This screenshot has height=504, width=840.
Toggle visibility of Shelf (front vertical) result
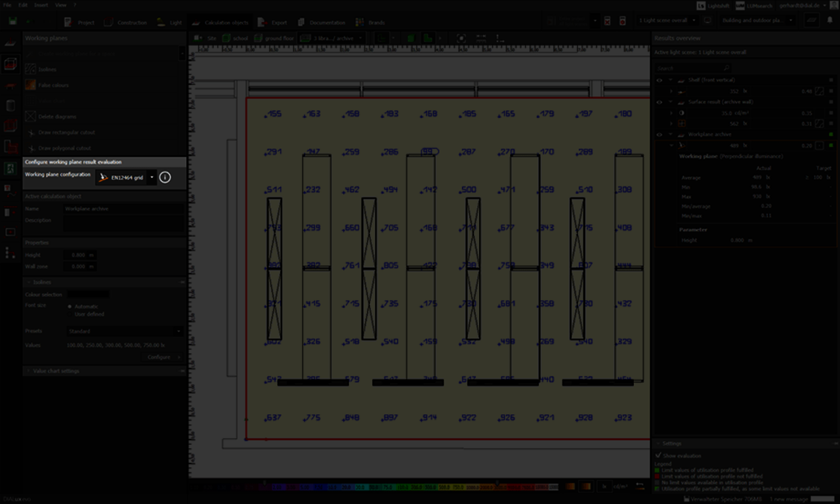(660, 80)
